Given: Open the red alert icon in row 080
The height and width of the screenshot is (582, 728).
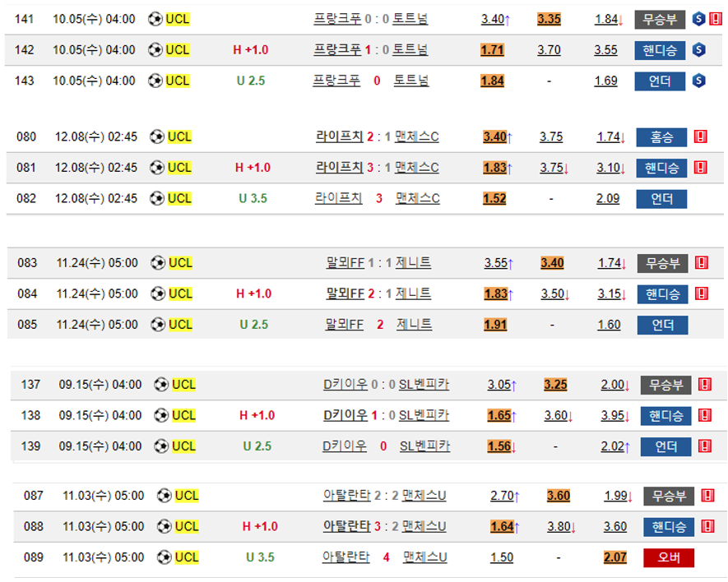Looking at the screenshot, I should point(701,136).
